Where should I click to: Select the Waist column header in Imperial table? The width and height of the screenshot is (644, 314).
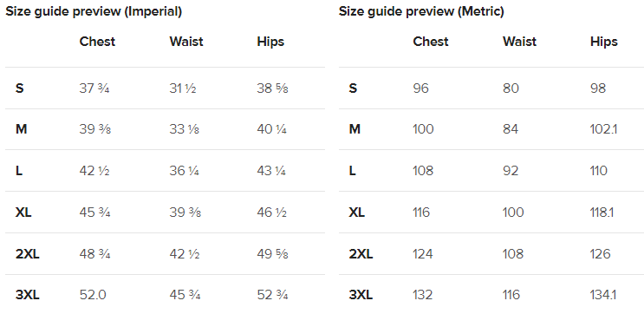[x=186, y=42]
